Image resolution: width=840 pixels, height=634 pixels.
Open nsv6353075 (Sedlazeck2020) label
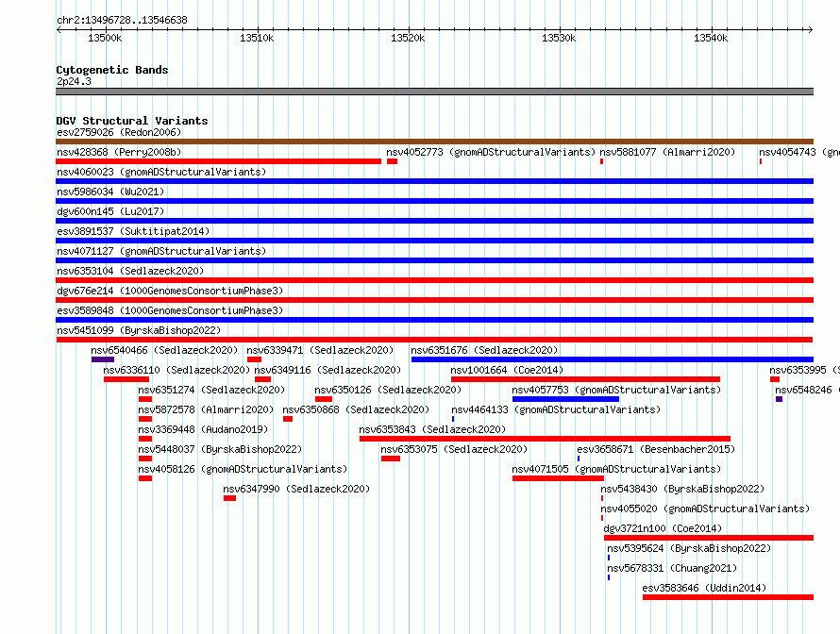pyautogui.click(x=454, y=449)
